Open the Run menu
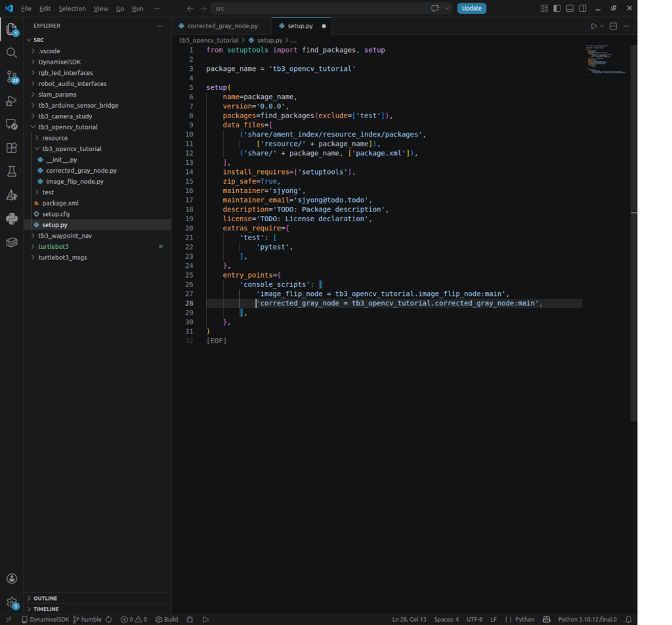The width and height of the screenshot is (672, 625). click(x=138, y=9)
